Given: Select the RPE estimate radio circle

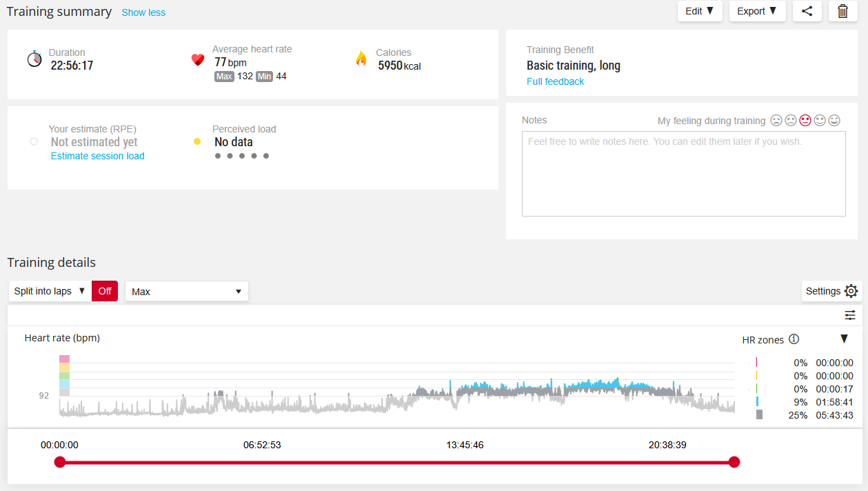Looking at the screenshot, I should [34, 141].
